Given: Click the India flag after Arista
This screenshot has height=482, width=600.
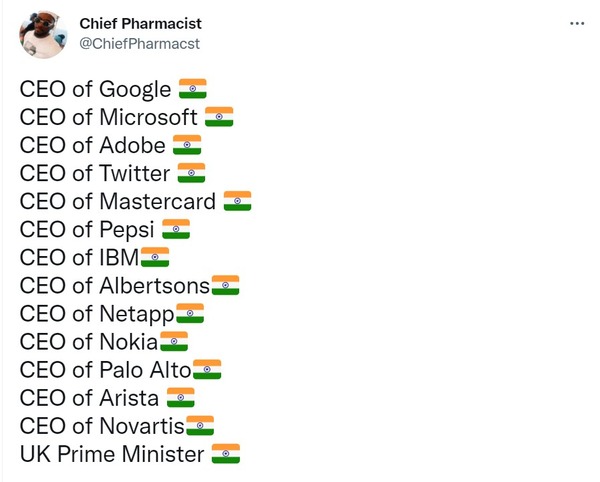Looking at the screenshot, I should [181, 397].
